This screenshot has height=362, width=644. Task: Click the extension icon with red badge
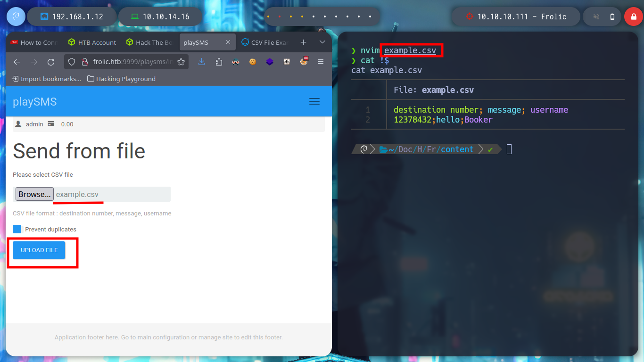(304, 61)
